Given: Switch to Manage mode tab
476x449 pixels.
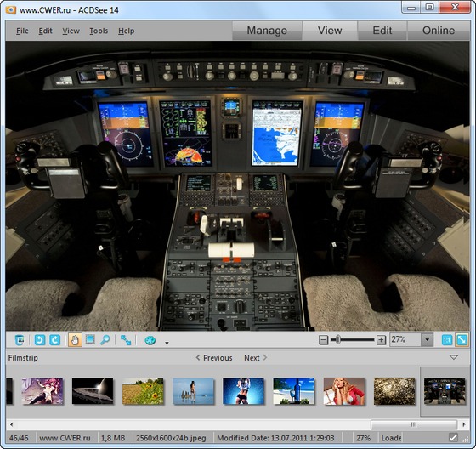Looking at the screenshot, I should (x=267, y=31).
